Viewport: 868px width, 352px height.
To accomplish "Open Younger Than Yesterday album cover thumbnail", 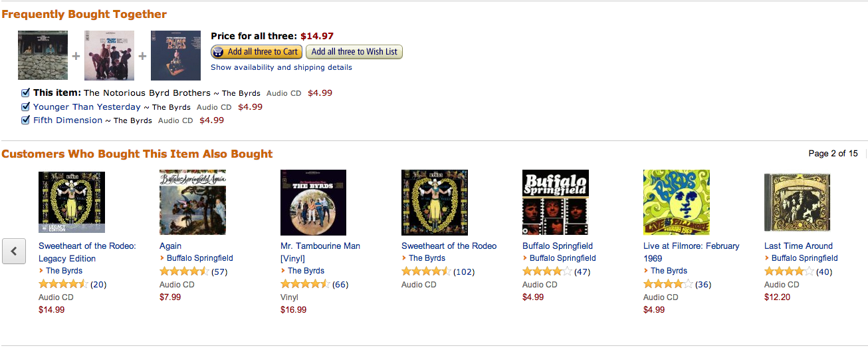I will 109,55.
